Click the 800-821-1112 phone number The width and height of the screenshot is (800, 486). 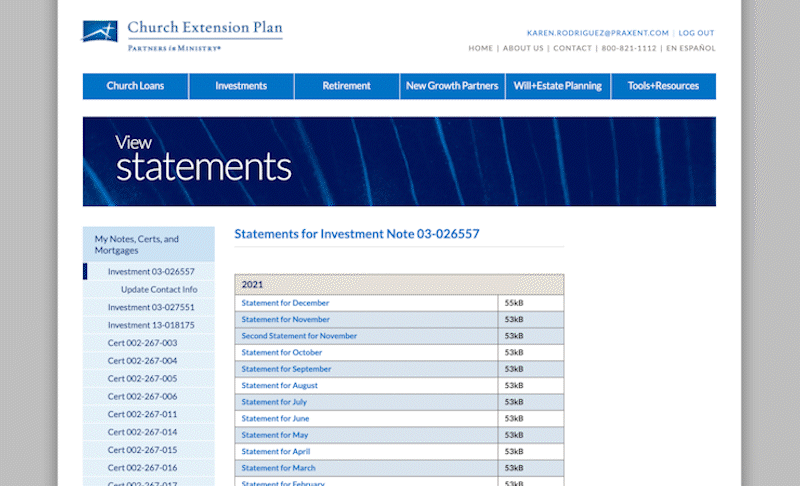coord(629,48)
